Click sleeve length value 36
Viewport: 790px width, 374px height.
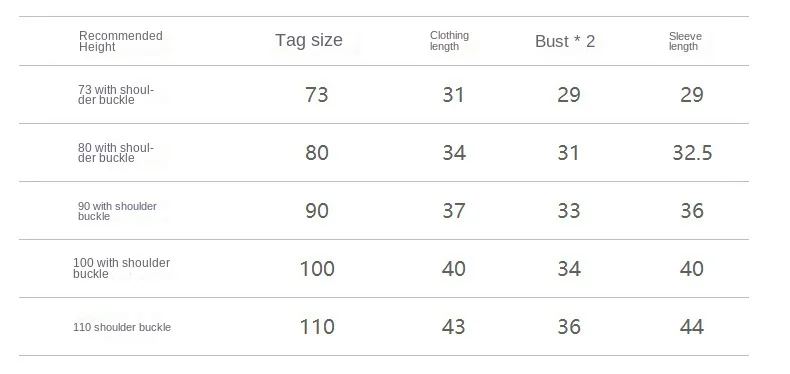(692, 211)
